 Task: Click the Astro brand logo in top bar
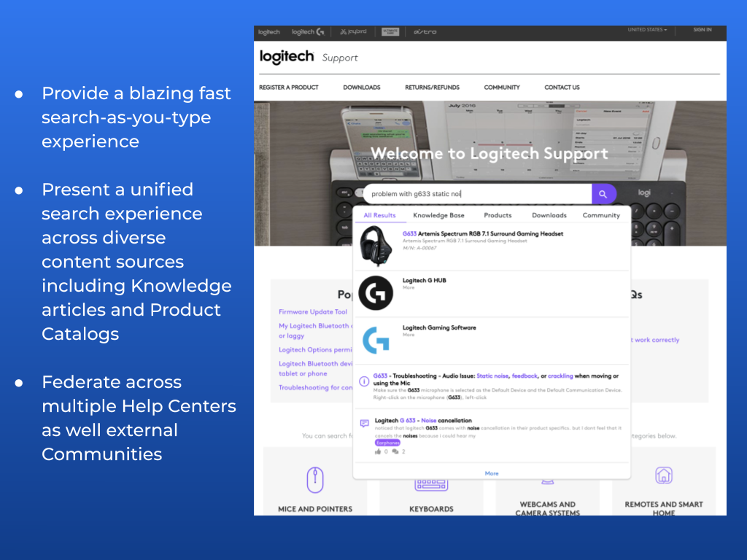pos(425,32)
